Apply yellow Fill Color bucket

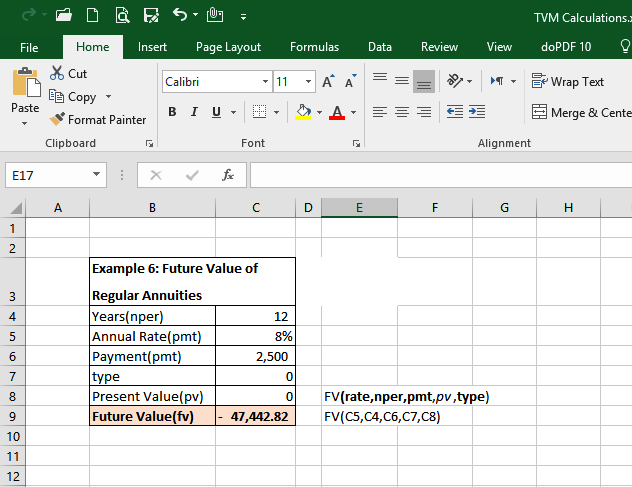click(x=303, y=112)
